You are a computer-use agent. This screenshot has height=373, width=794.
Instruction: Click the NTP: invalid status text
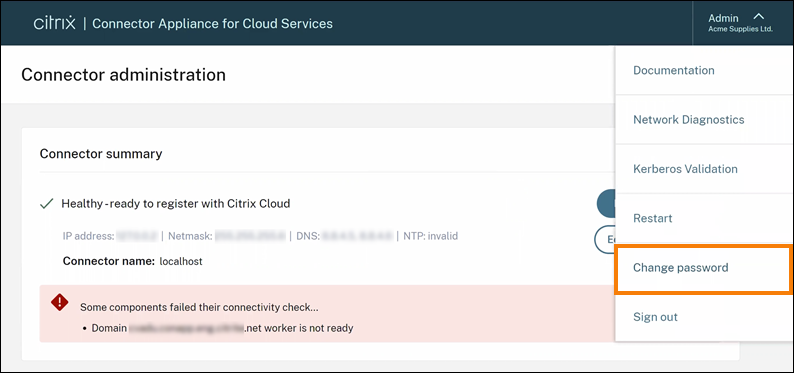430,236
